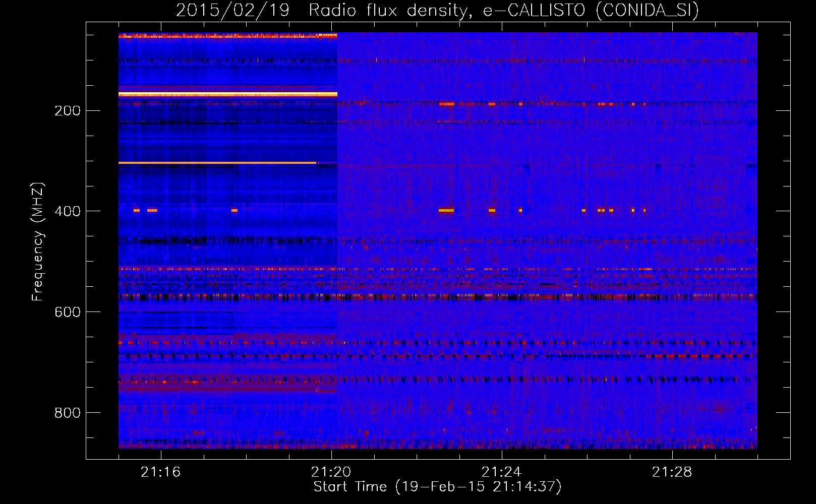Click the 400 MHz burst just before 21:24
This screenshot has width=816, height=504.
pos(492,210)
